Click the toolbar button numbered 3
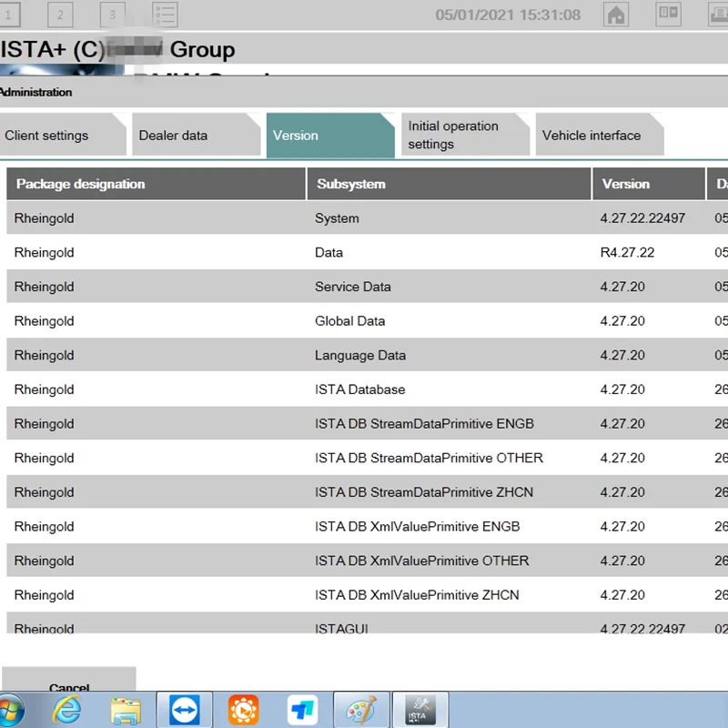 112,15
